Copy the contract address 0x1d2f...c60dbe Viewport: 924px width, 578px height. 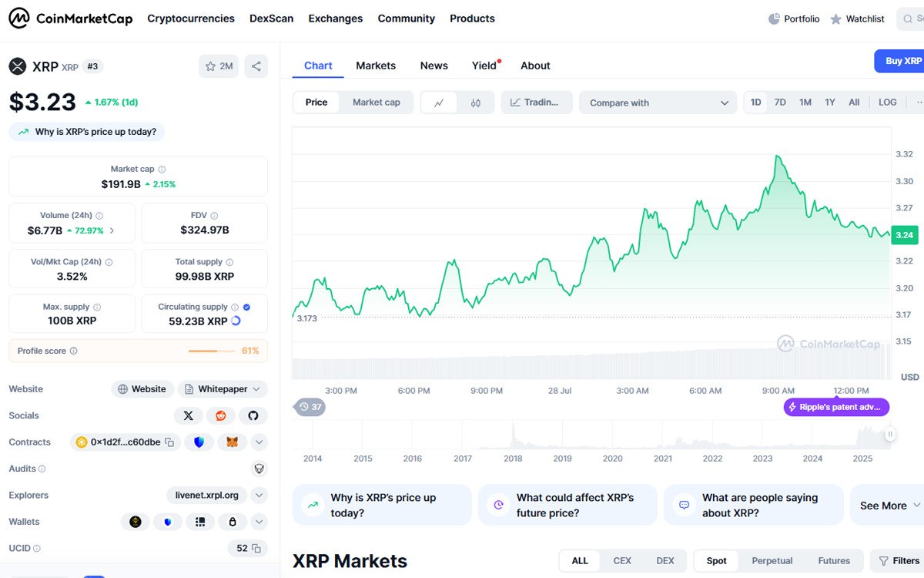point(169,442)
